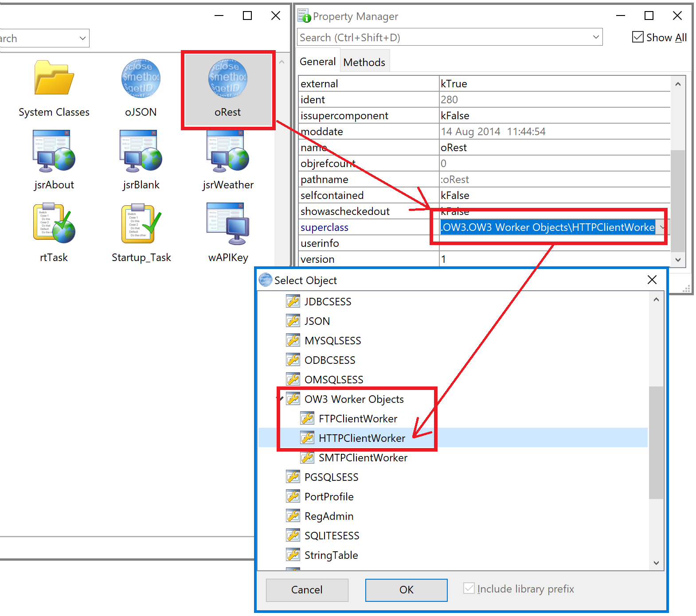Screen dimensions: 696x616
Task: Select the jsrWeather remote form icon
Action: point(228,152)
